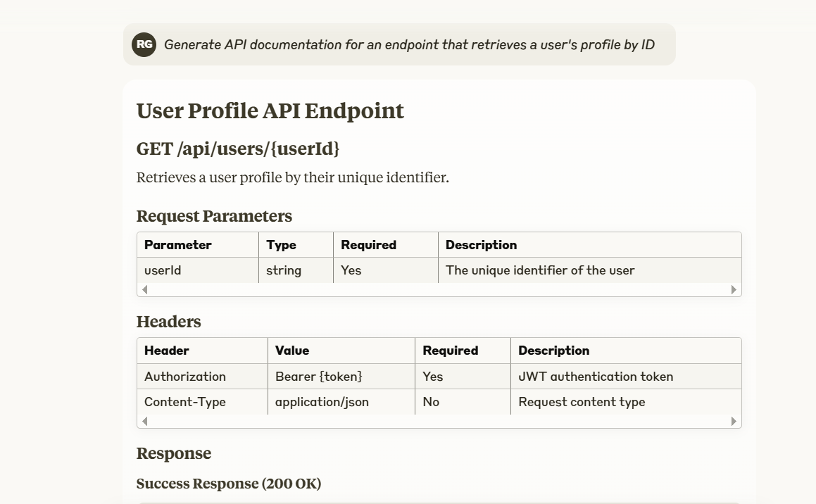Click the application/json value cell
The height and width of the screenshot is (504, 816).
tap(322, 402)
